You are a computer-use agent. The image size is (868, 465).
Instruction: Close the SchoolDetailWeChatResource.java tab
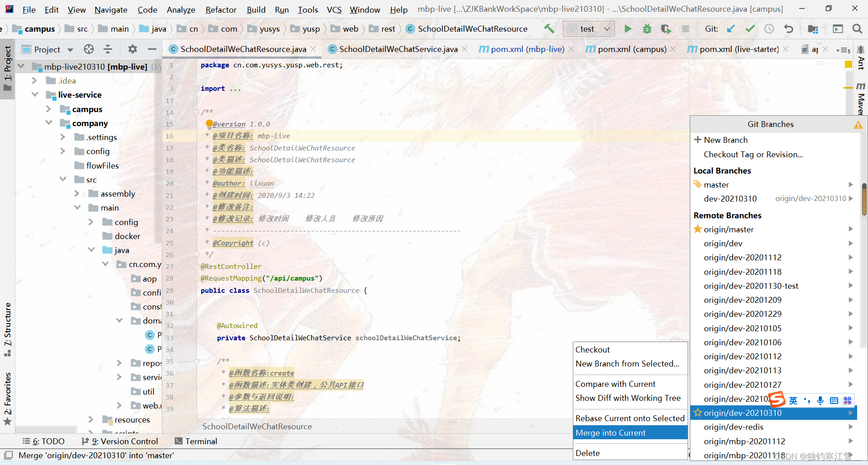pyautogui.click(x=313, y=49)
